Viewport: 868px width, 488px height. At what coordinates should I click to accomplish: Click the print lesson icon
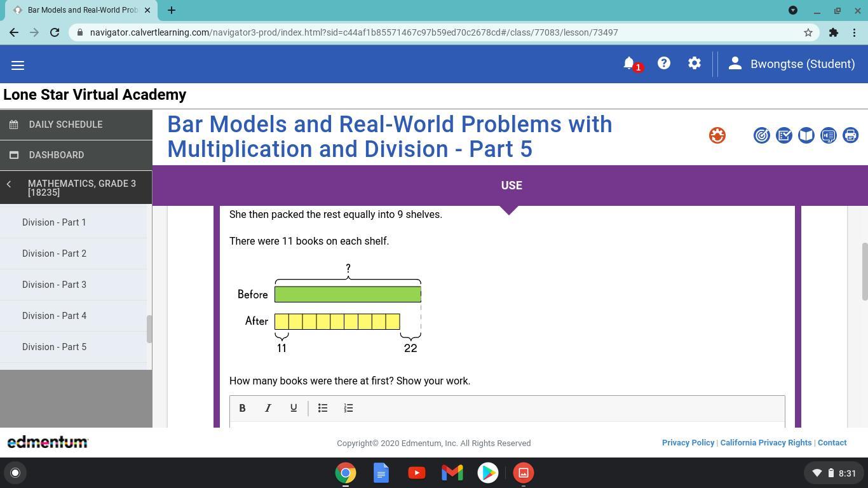coord(850,135)
